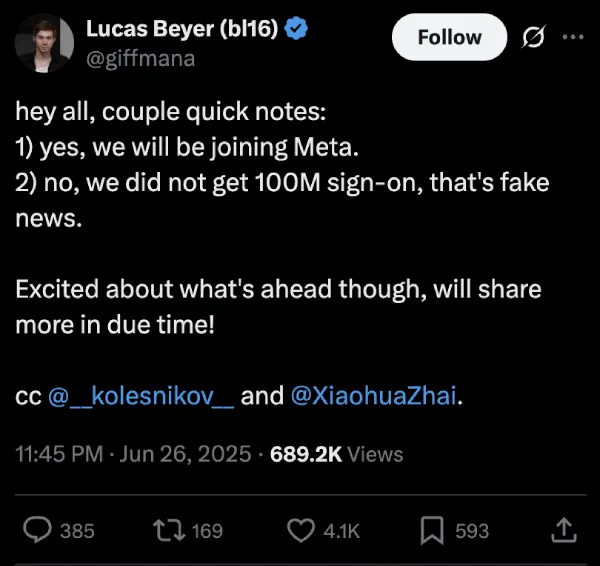Screen dimensions: 600x566
Task: View the 689.2K Views analytics
Action: [x=337, y=454]
